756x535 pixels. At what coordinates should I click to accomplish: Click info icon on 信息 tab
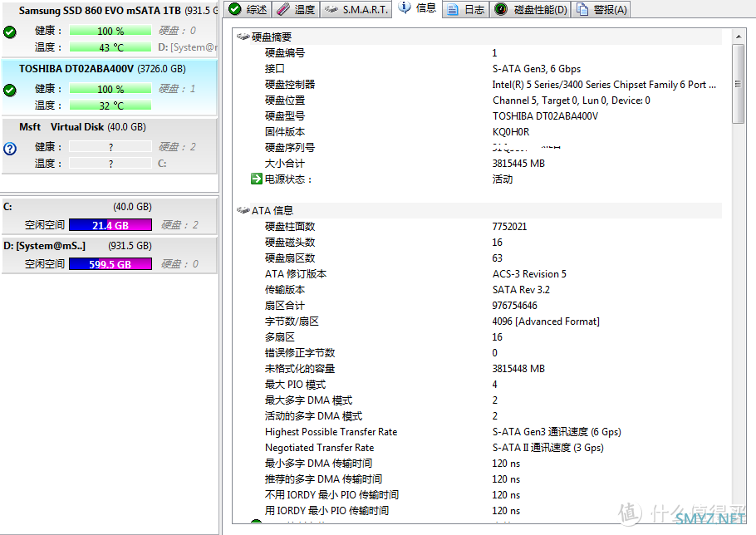pos(404,7)
